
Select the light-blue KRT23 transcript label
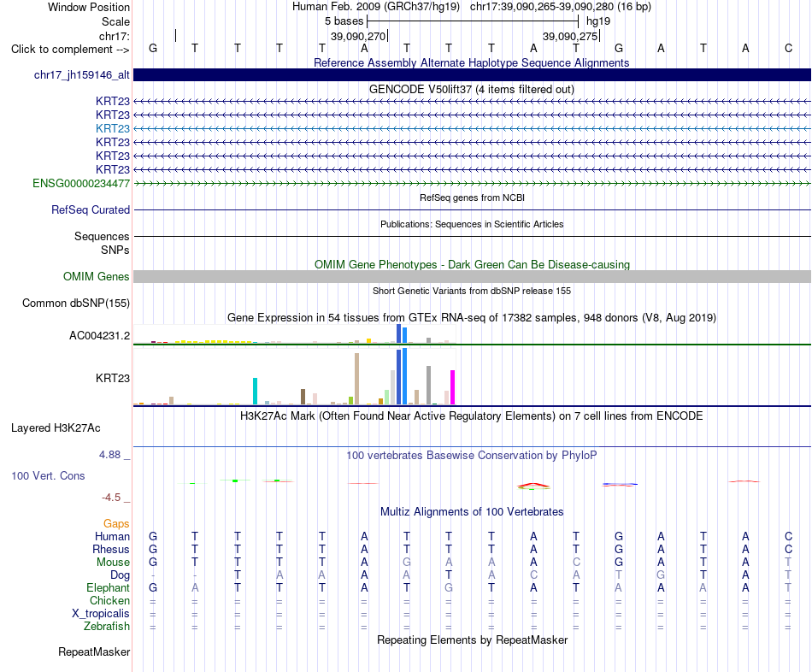(112, 128)
